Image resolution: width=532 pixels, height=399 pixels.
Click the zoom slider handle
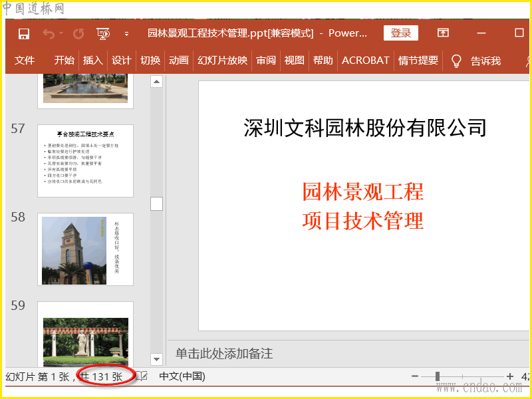pyautogui.click(x=438, y=376)
